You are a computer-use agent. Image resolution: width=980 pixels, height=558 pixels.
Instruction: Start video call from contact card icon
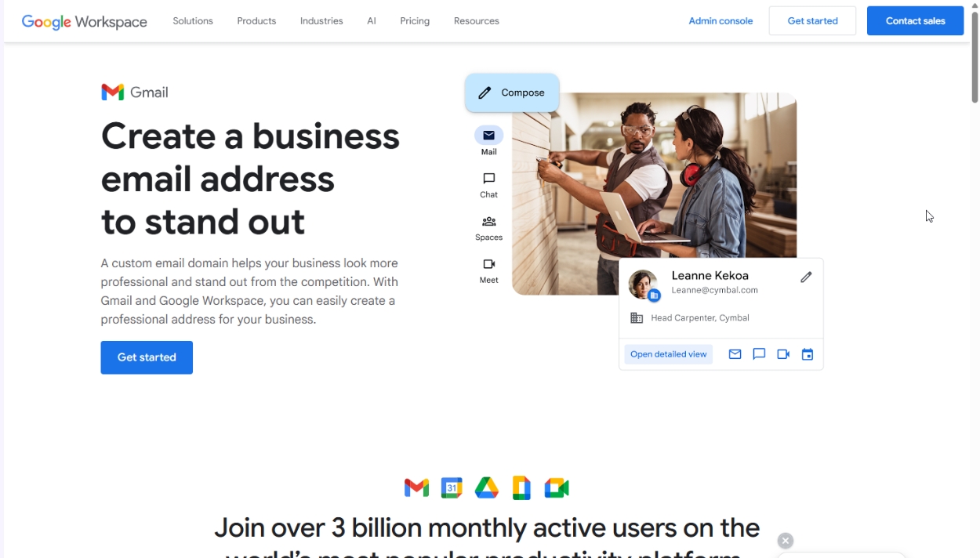(x=783, y=354)
